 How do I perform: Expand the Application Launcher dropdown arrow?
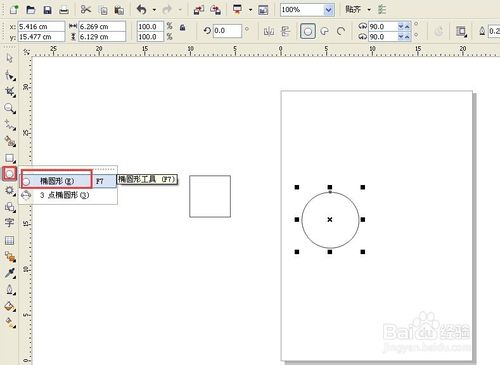pyautogui.click(x=250, y=10)
